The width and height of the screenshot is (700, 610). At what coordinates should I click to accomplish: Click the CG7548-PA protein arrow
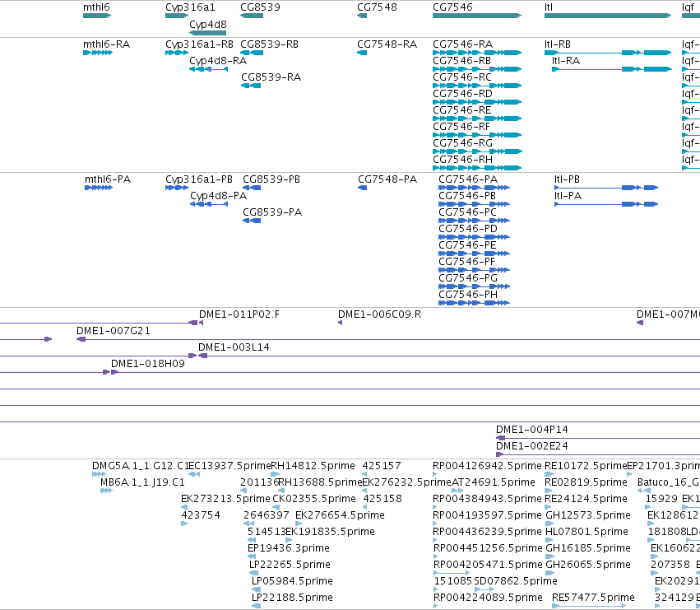362,188
